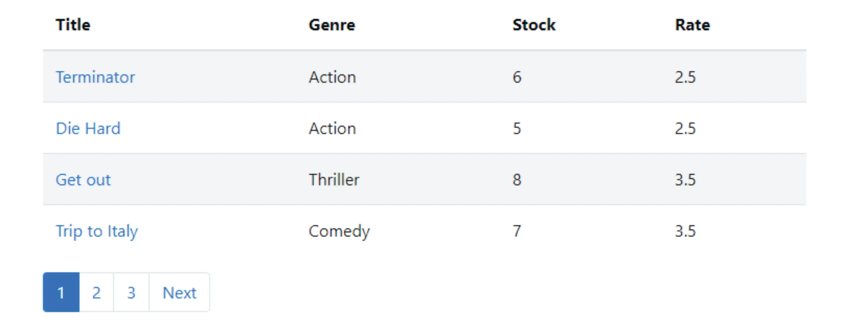Viewport: 868px width, 333px height.
Task: Select the Thriller genre cell
Action: coord(334,180)
